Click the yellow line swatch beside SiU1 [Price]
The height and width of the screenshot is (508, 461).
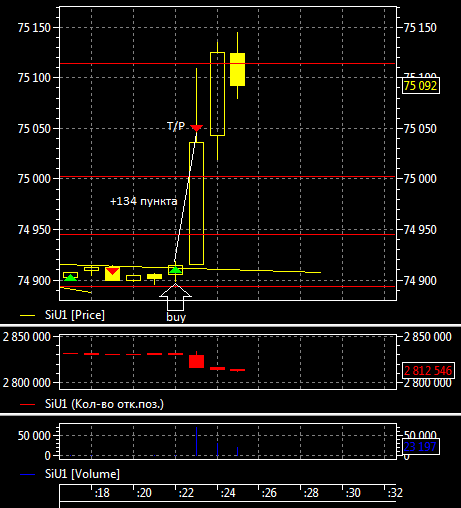pyautogui.click(x=27, y=315)
